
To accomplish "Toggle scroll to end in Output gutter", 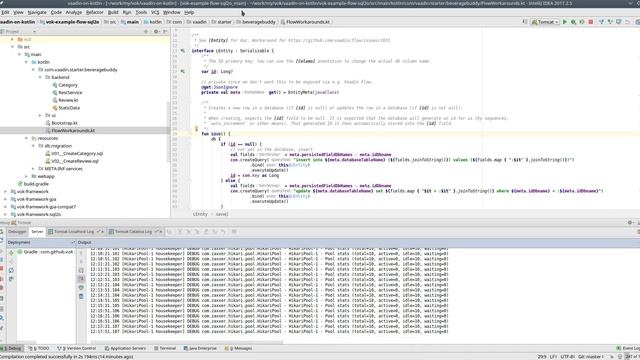I will point(81,279).
